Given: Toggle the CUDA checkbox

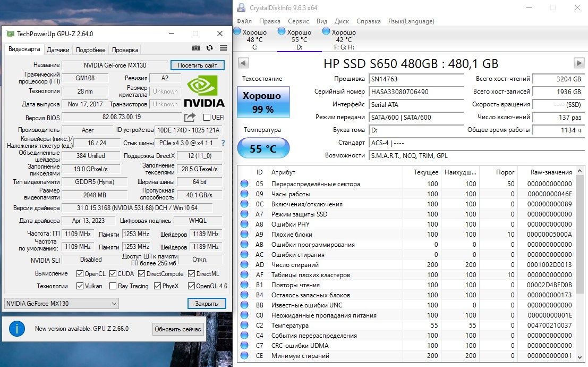Looking at the screenshot, I should pyautogui.click(x=113, y=274).
